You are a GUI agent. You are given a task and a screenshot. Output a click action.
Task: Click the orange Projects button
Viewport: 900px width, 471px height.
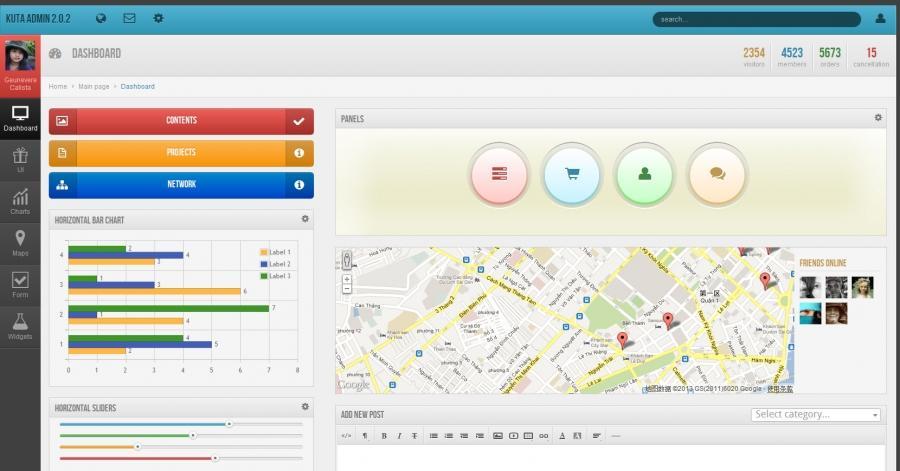pos(181,153)
